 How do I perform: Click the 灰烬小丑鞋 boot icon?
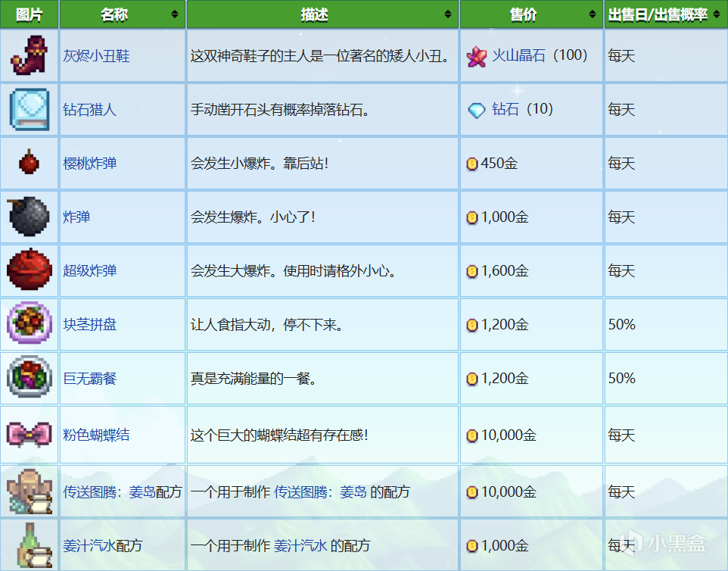click(x=30, y=55)
